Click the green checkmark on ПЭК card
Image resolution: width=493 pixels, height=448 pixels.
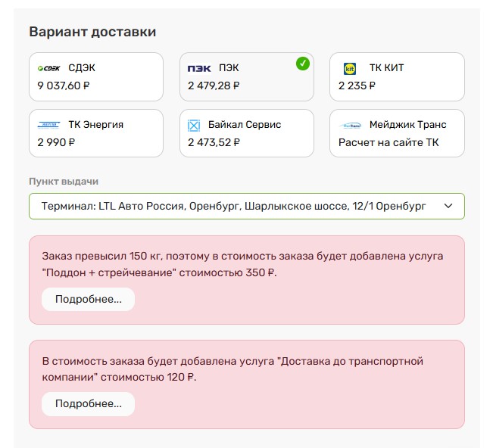click(x=303, y=64)
